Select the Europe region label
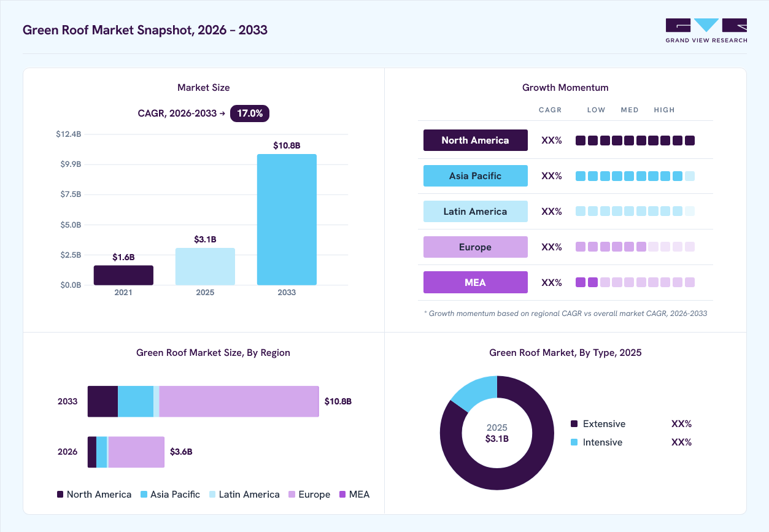Viewport: 769px width, 532px height. 476,247
